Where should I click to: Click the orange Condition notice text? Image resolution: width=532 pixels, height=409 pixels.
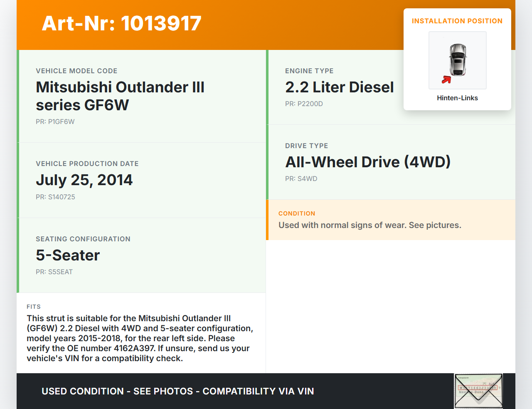pyautogui.click(x=369, y=226)
